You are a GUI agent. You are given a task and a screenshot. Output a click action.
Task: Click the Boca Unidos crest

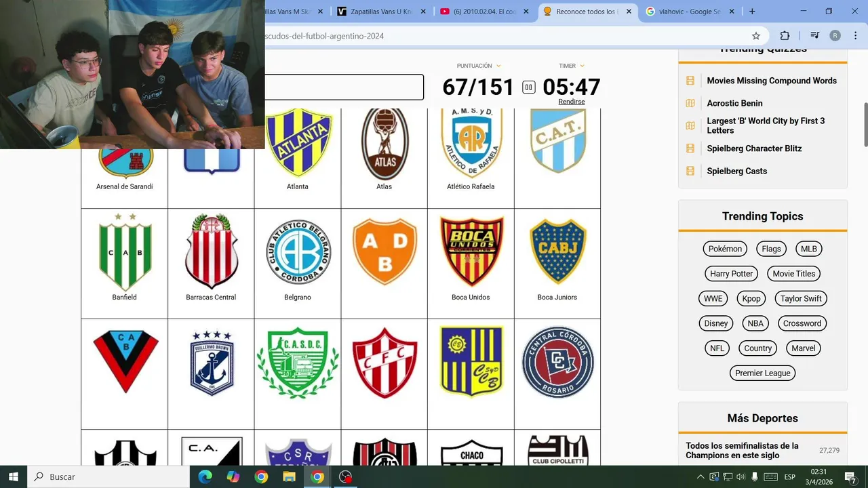click(x=471, y=251)
